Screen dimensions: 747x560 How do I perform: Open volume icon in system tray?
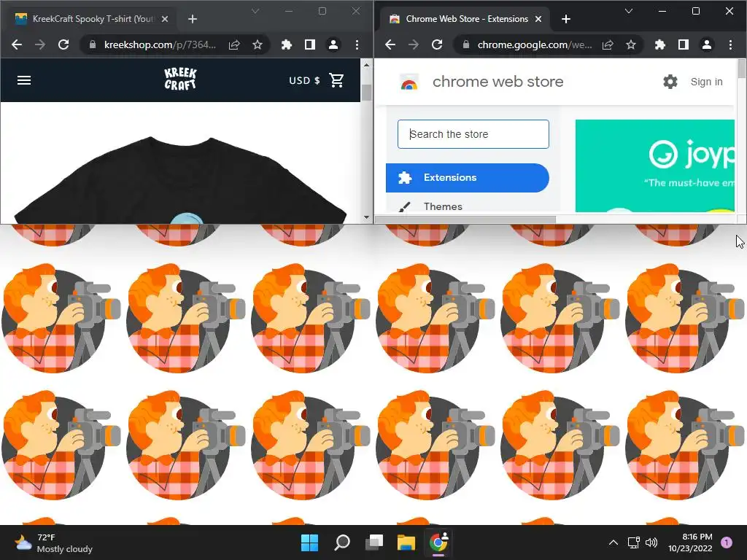651,542
